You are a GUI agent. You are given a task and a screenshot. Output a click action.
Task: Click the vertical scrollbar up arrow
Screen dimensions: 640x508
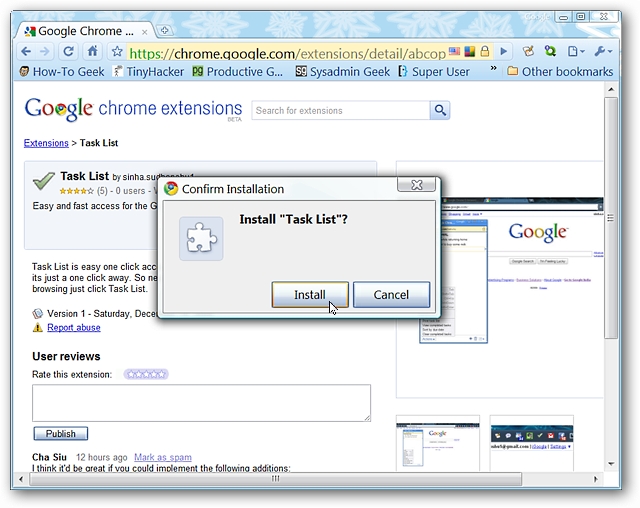[x=611, y=89]
